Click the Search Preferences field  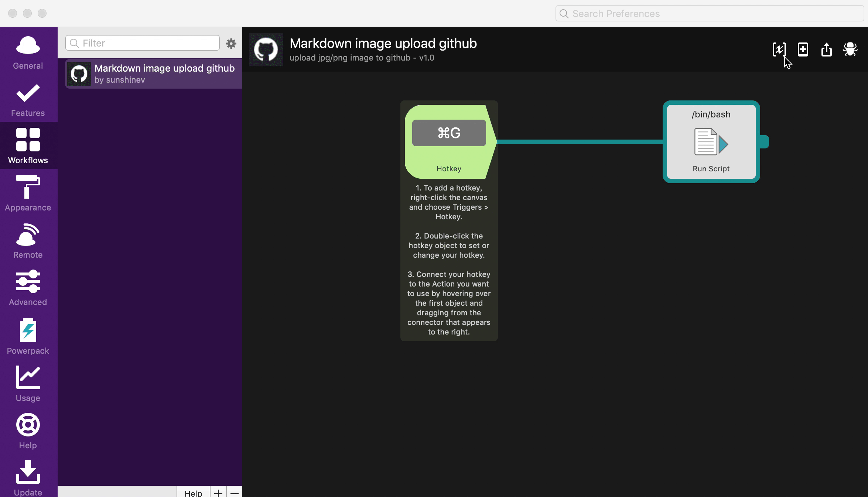coord(710,14)
